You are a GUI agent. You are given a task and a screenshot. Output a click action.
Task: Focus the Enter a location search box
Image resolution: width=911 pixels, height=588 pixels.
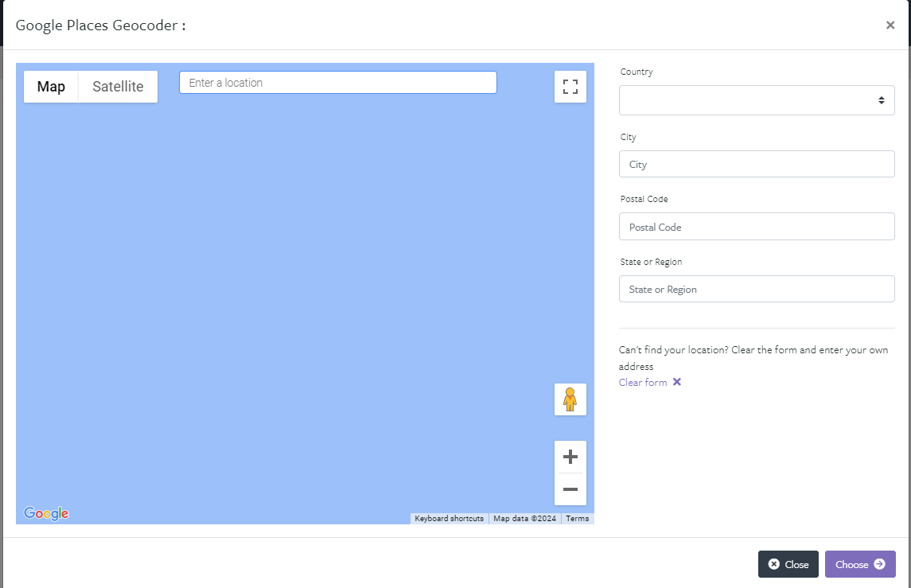coord(337,83)
